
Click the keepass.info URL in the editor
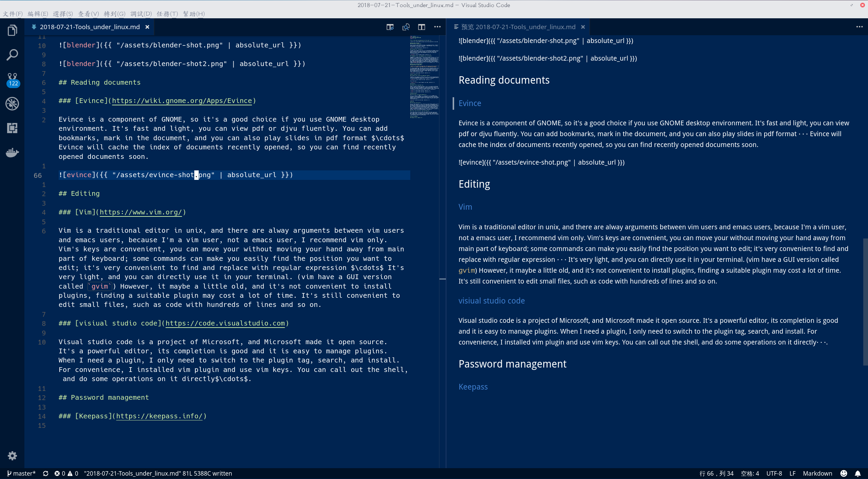(159, 416)
